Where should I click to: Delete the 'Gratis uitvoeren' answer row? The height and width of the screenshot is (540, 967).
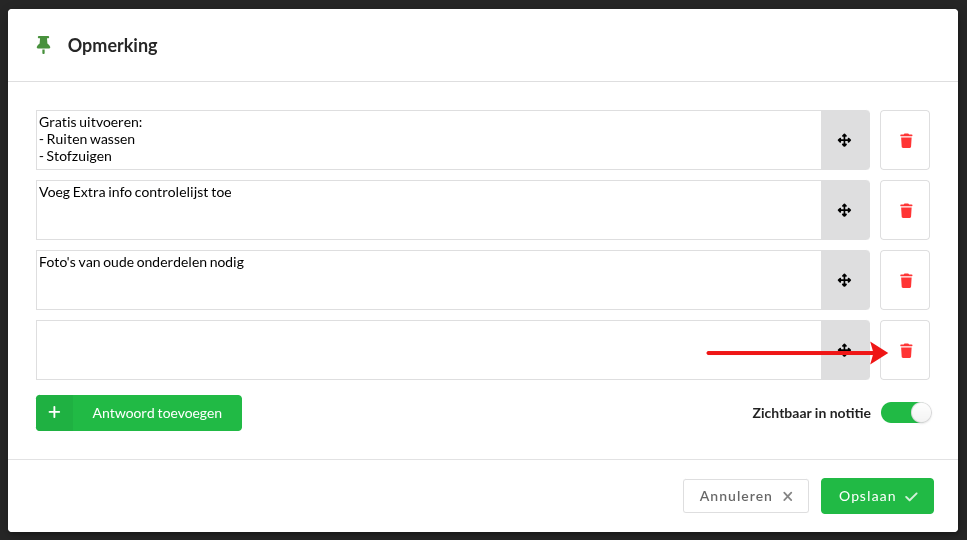[905, 140]
